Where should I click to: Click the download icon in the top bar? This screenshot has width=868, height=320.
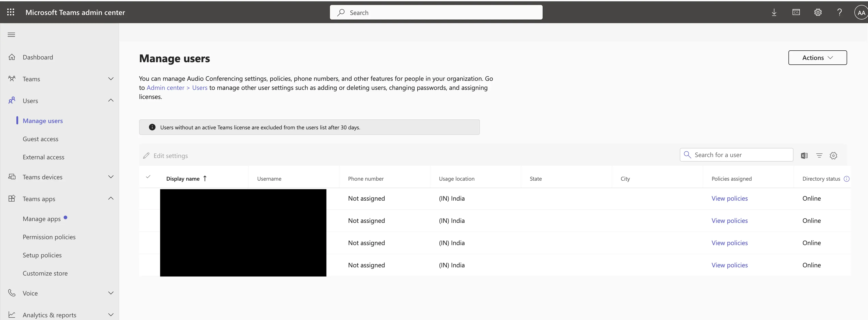click(774, 12)
